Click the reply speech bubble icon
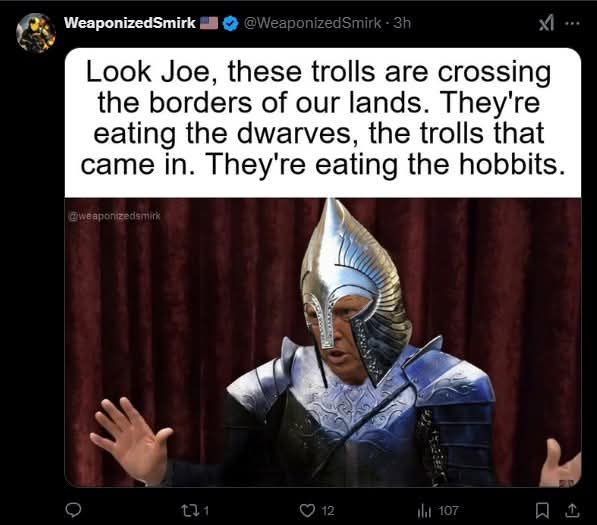Image resolution: width=597 pixels, height=525 pixels. point(73,510)
